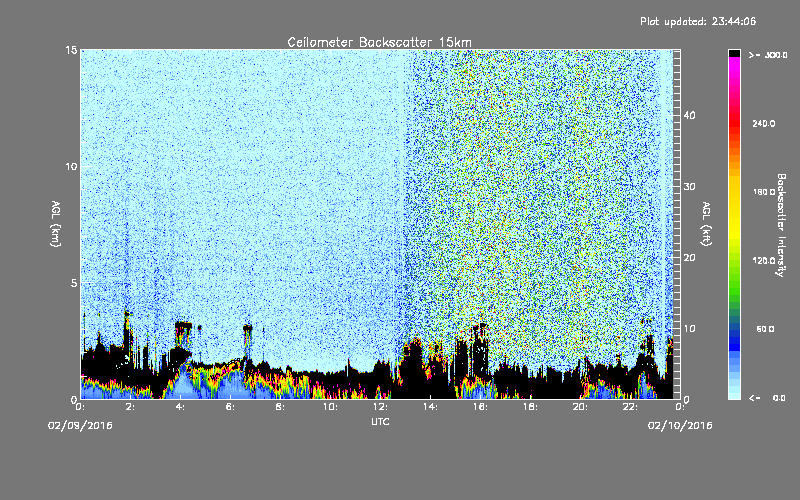Viewport: 800px width, 500px height.
Task: Click the "40" tick on the kft axis
Action: [x=689, y=115]
